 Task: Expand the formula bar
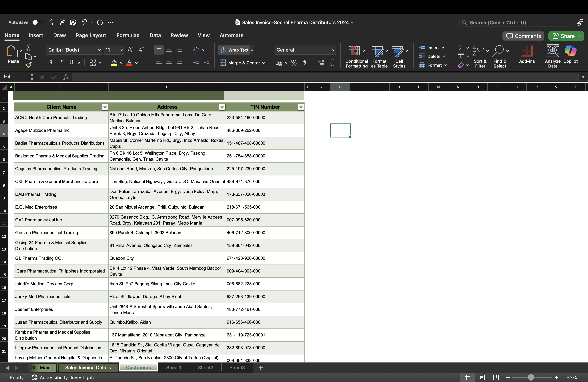[x=583, y=77]
